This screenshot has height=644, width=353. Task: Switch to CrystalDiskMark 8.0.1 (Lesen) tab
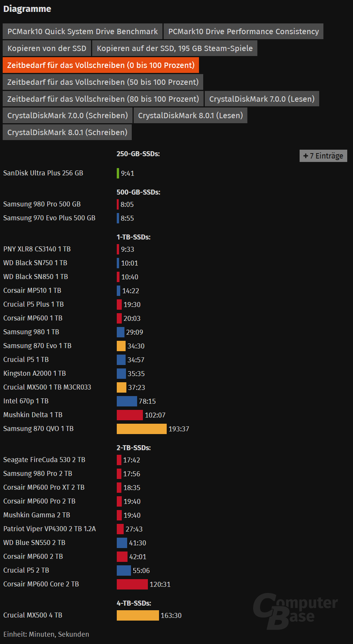click(191, 116)
